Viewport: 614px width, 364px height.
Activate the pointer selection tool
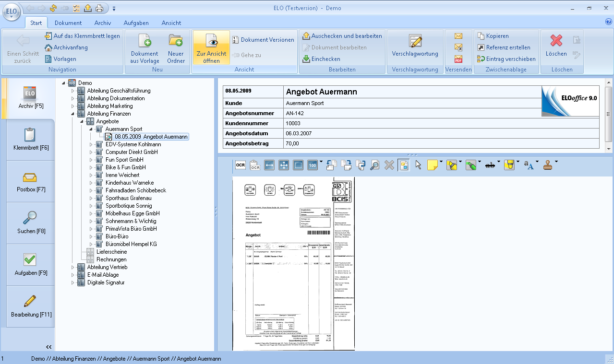[418, 165]
